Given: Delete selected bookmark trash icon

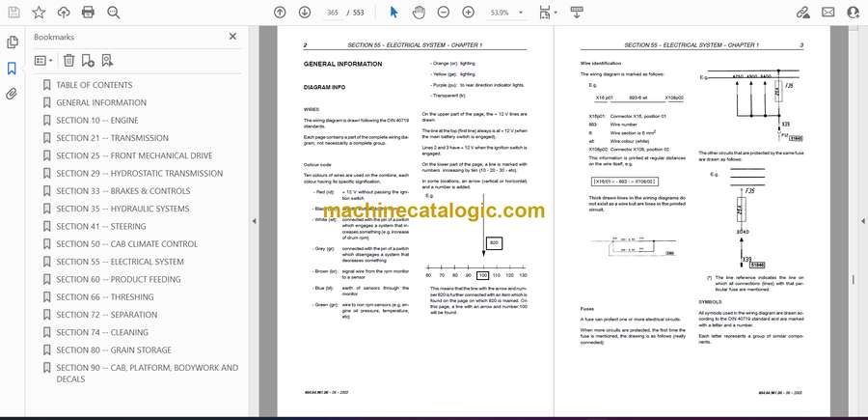Looking at the screenshot, I should 68,61.
